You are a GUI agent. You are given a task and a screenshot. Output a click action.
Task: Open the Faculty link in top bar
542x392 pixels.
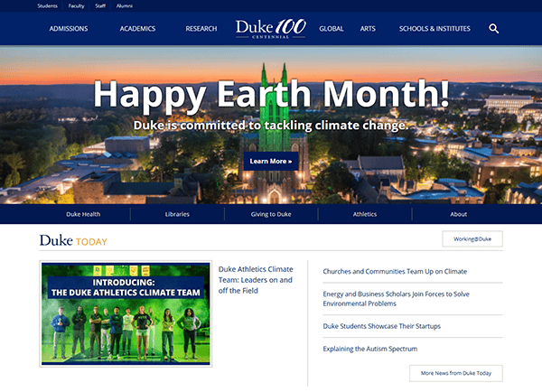click(76, 6)
